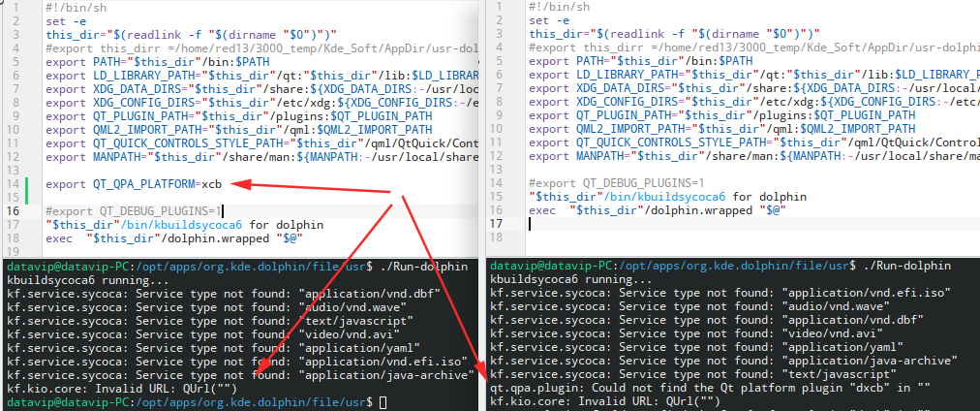Image resolution: width=980 pixels, height=411 pixels.
Task: Click 'set -e' line in left editor
Action: 66,21
